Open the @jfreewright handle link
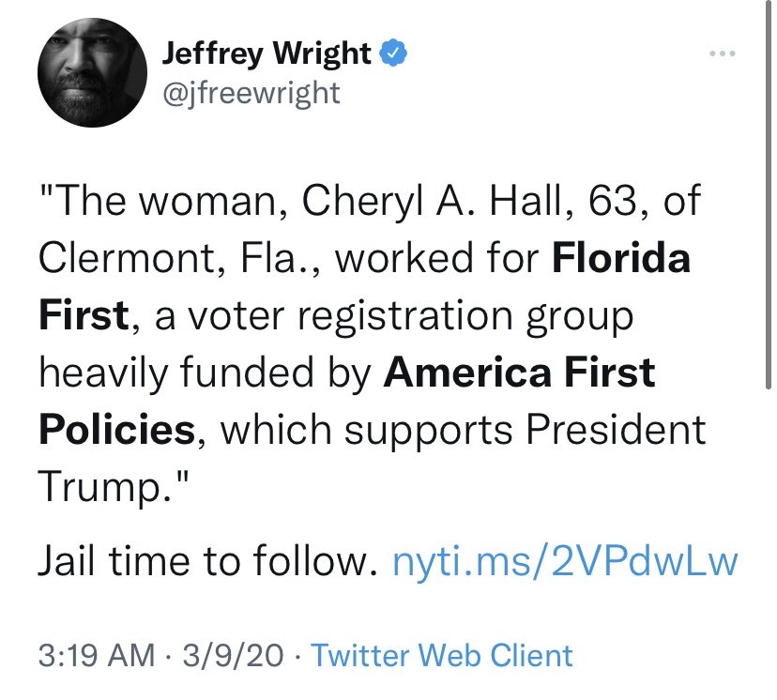Screen dimensions: 777x700 click(251, 94)
